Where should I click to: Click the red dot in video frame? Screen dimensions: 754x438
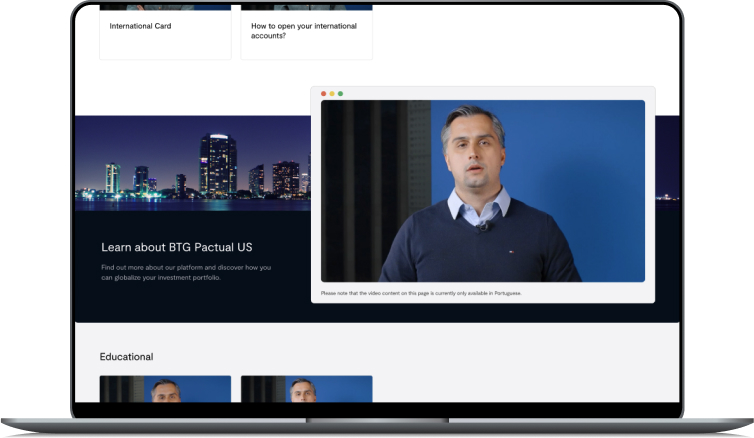pos(324,94)
